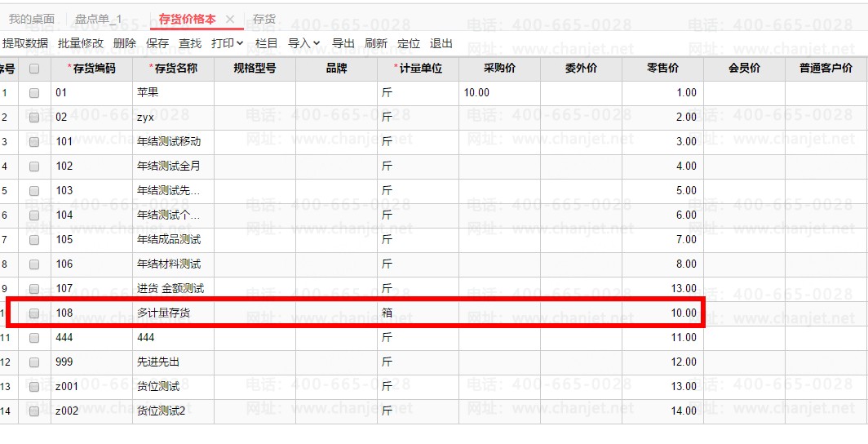Click 刷新 to reload data
Image resolution: width=868 pixels, height=444 pixels.
point(376,43)
